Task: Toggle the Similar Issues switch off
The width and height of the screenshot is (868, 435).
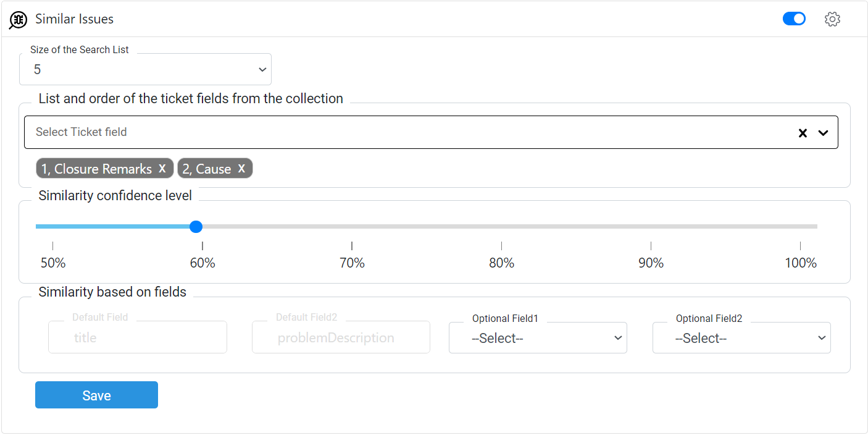Action: coord(794,19)
